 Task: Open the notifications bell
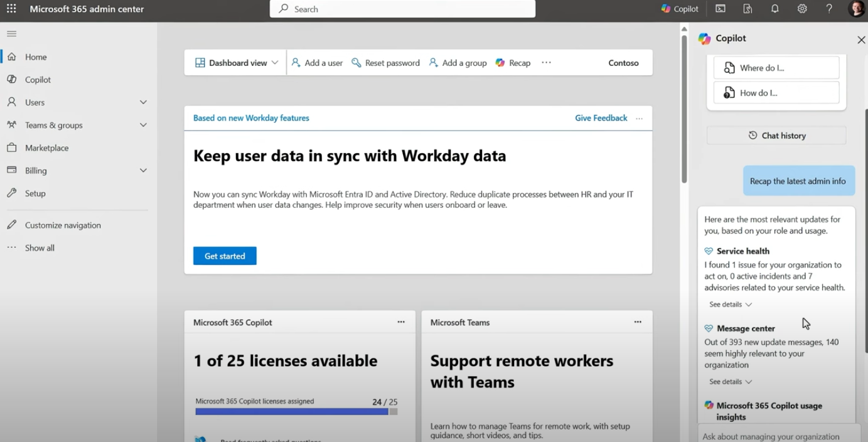pos(774,9)
